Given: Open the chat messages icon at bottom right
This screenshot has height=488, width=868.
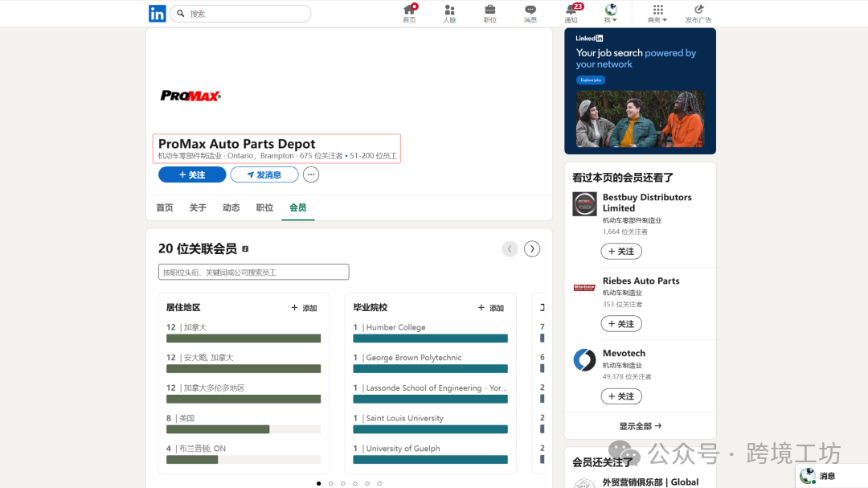Looking at the screenshot, I should tap(808, 476).
